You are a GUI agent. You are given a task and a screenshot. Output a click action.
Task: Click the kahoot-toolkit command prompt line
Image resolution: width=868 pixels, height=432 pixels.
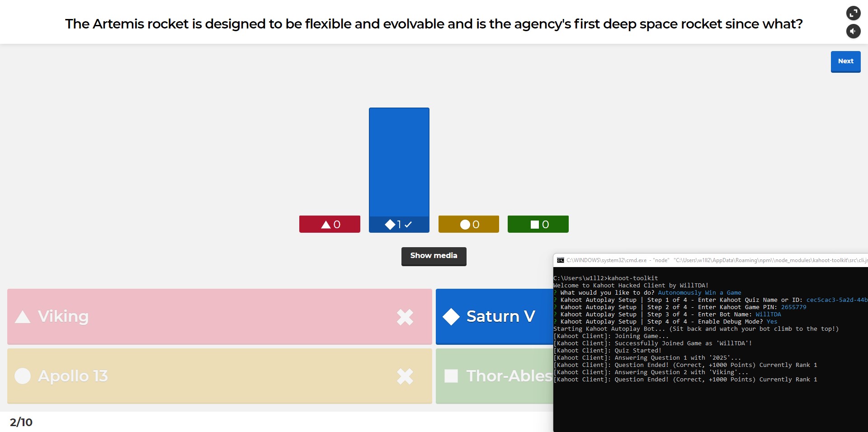coord(605,278)
